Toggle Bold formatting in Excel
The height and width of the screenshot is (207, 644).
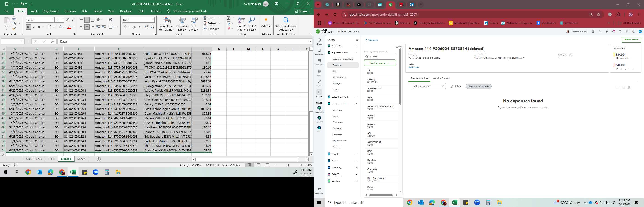28,27
